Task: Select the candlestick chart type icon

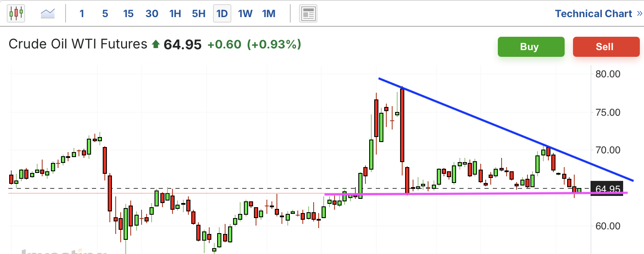Action: tap(16, 13)
